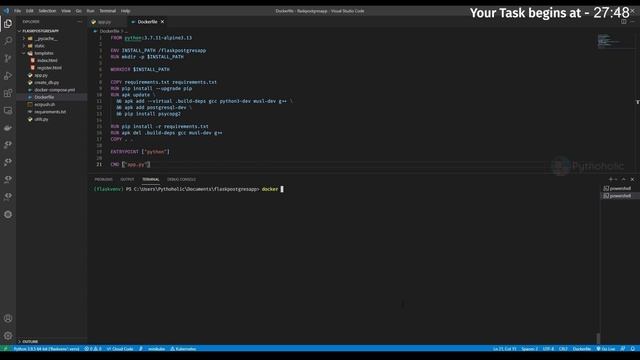
Task: Click the feedback icon in status bar
Action: 623,349
